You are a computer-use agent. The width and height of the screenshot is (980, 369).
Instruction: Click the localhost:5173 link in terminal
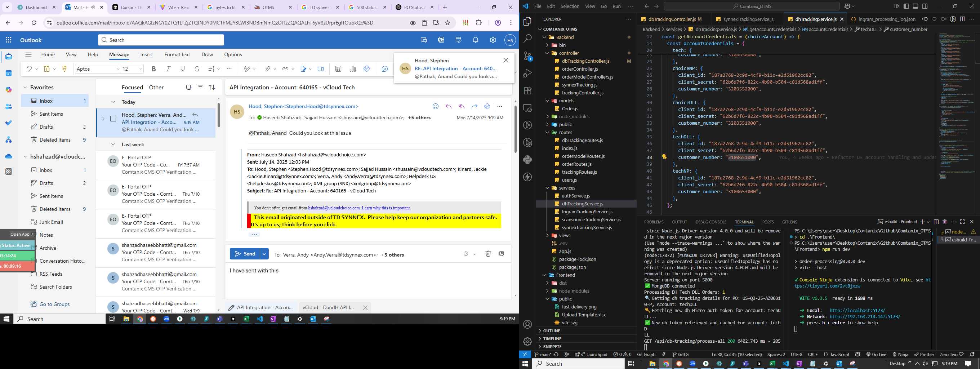(857, 310)
